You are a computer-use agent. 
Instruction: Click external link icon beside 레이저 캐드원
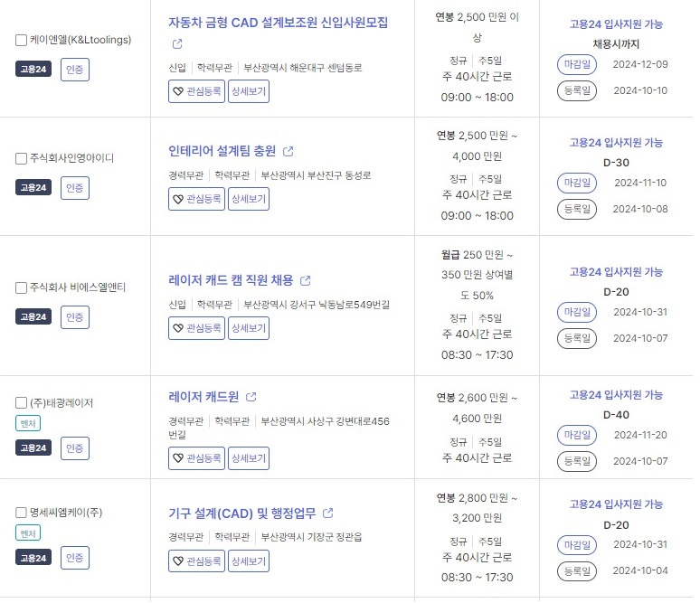[251, 397]
